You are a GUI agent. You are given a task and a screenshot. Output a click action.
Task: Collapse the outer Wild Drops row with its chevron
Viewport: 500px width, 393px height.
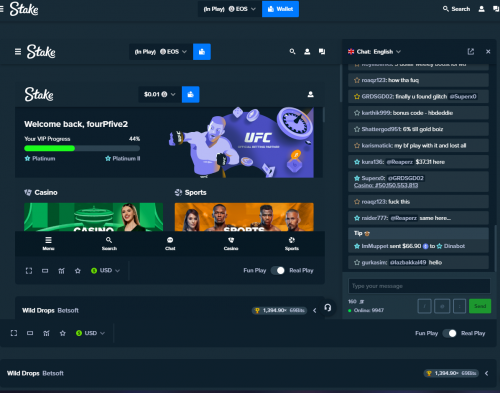click(x=487, y=373)
